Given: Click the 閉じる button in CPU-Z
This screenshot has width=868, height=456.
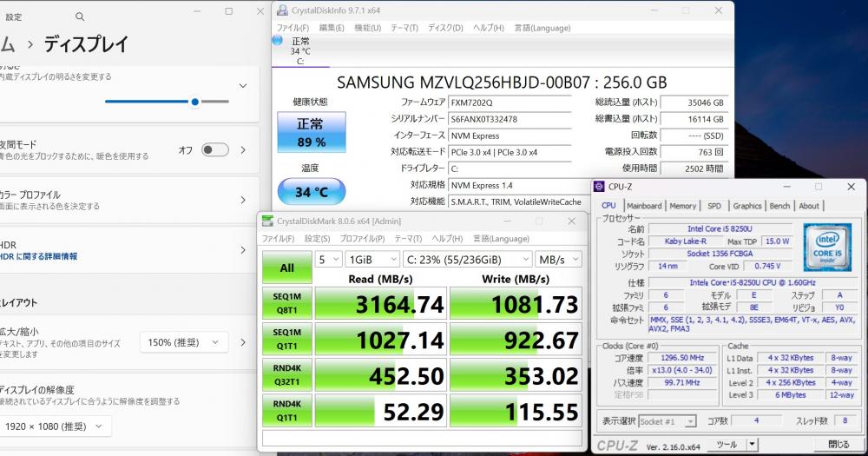Looking at the screenshot, I should click(838, 444).
